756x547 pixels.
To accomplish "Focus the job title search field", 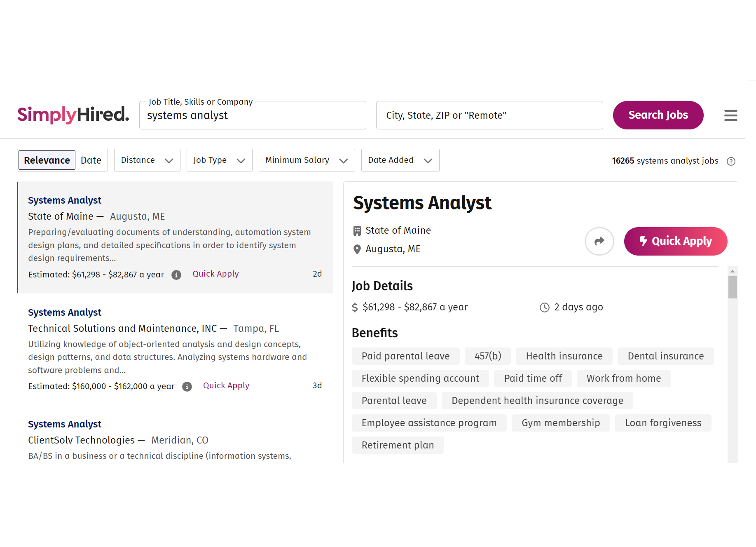I will [x=253, y=115].
